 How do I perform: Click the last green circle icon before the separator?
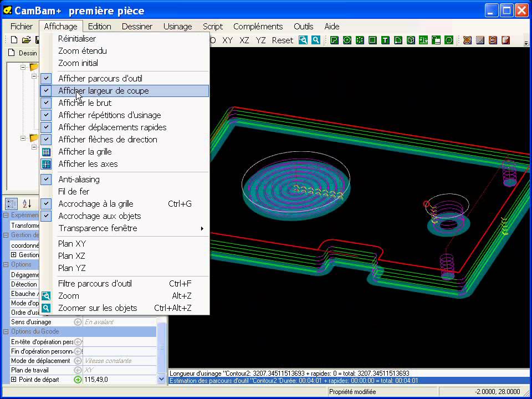coord(449,40)
